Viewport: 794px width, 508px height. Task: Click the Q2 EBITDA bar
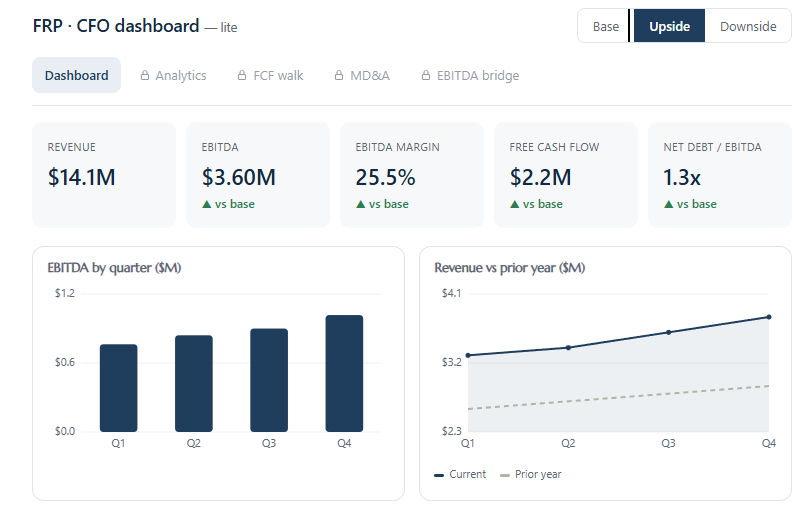tap(194, 383)
